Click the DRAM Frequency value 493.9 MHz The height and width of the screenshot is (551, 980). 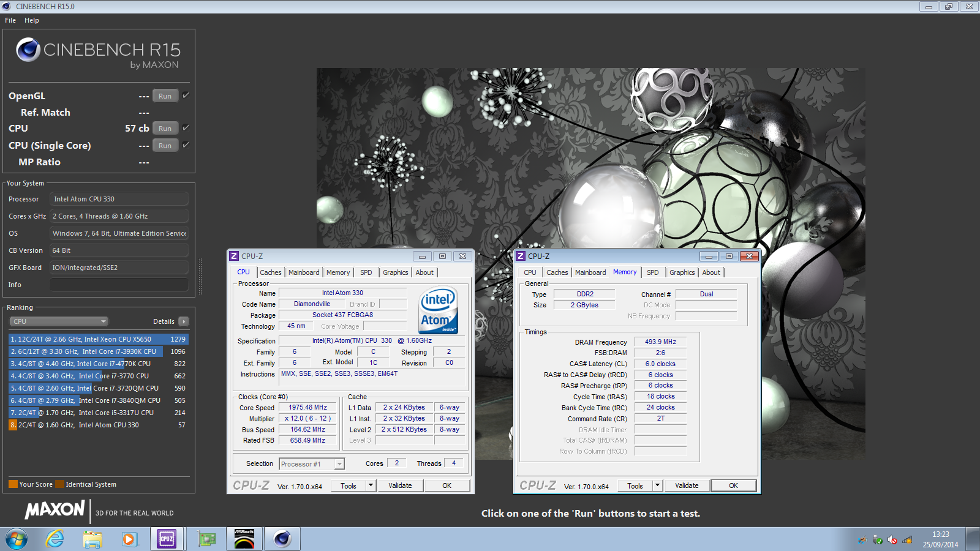pyautogui.click(x=660, y=342)
